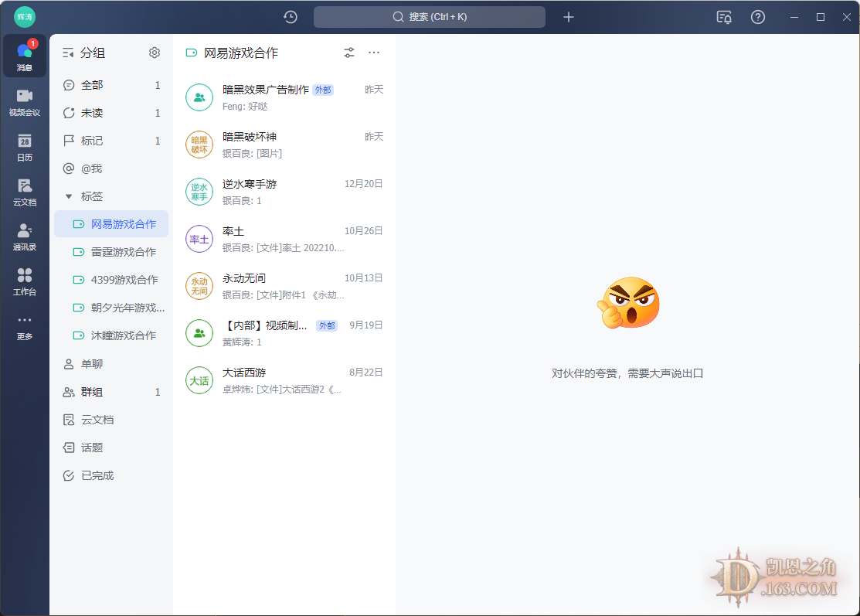Select 未读 unread filter
This screenshot has height=616, width=860.
coord(111,113)
